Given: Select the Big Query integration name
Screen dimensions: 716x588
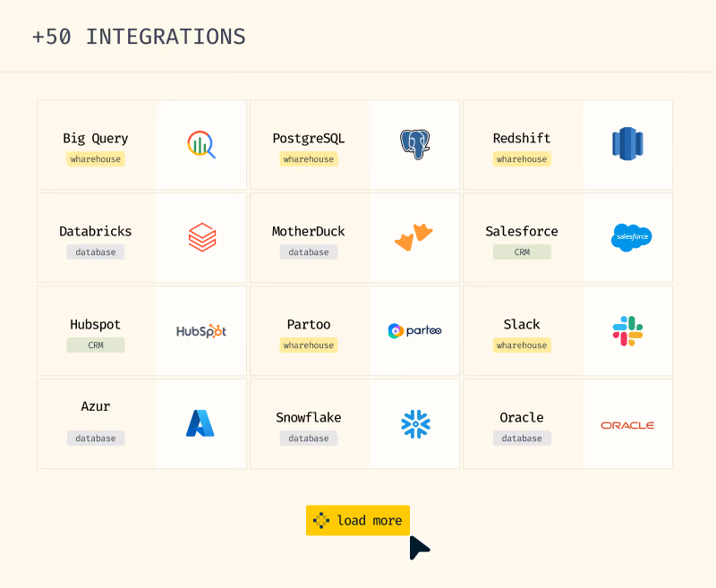Looking at the screenshot, I should click(x=96, y=139).
